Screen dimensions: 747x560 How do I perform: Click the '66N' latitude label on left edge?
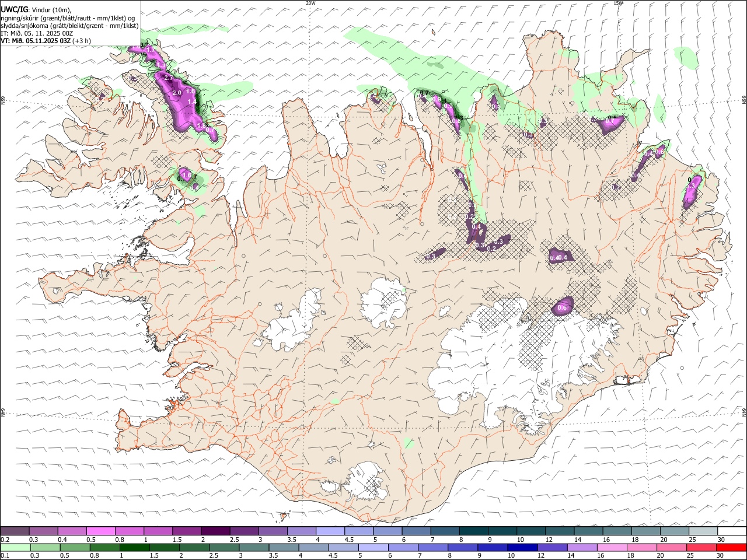pos(3,100)
